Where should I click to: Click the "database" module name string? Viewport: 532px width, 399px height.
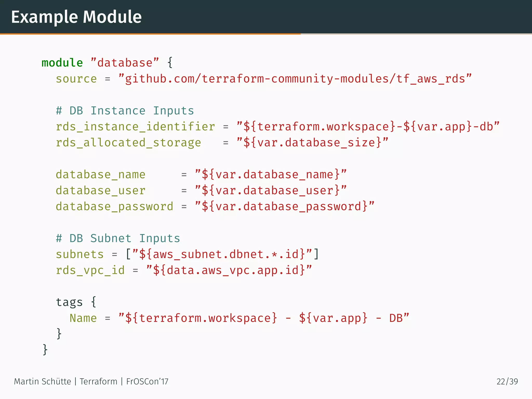[125, 63]
